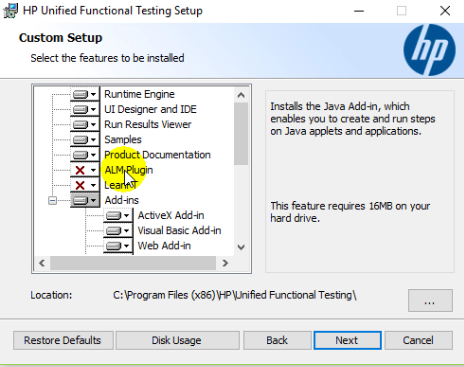The image size is (464, 367).
Task: Open the Add-ins feature dropdown icon
Action: pyautogui.click(x=85, y=200)
